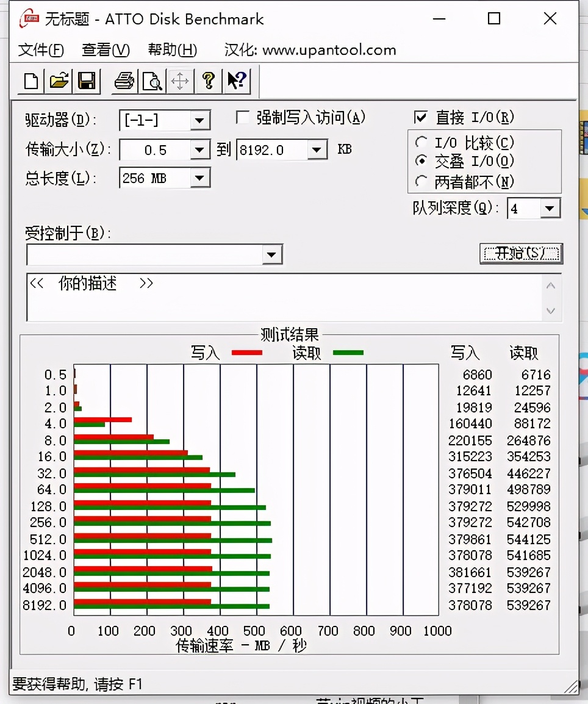The height and width of the screenshot is (704, 588).
Task: Open the 查看(V) menu
Action: click(106, 50)
